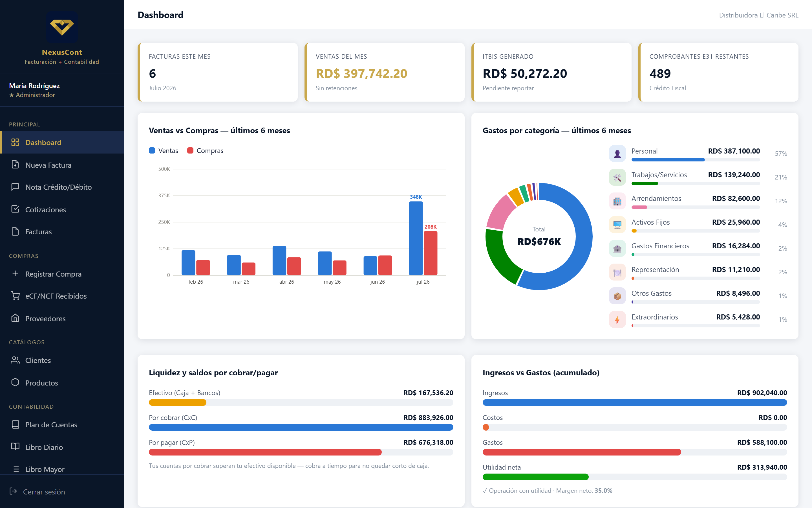
Task: Click the red jul 26 Compras bar
Action: [x=431, y=253]
